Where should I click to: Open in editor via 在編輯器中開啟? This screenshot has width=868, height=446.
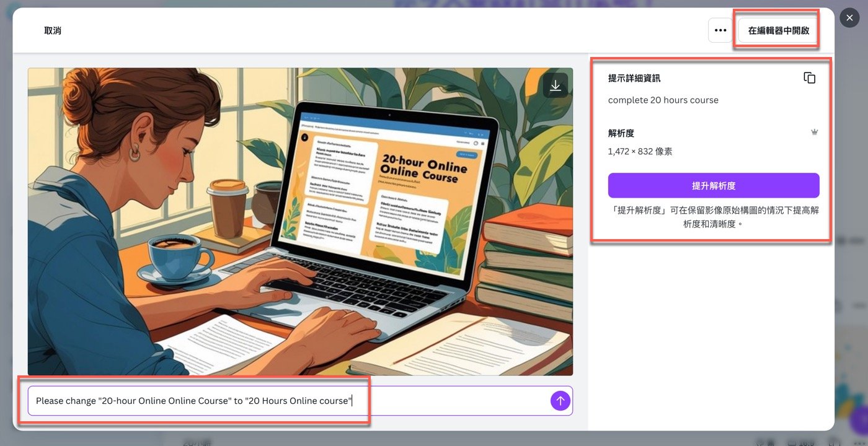coord(778,30)
